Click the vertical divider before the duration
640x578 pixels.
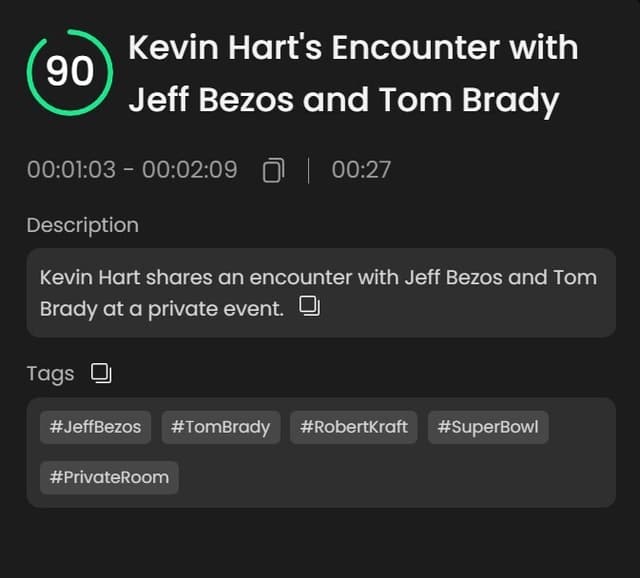[x=308, y=170]
